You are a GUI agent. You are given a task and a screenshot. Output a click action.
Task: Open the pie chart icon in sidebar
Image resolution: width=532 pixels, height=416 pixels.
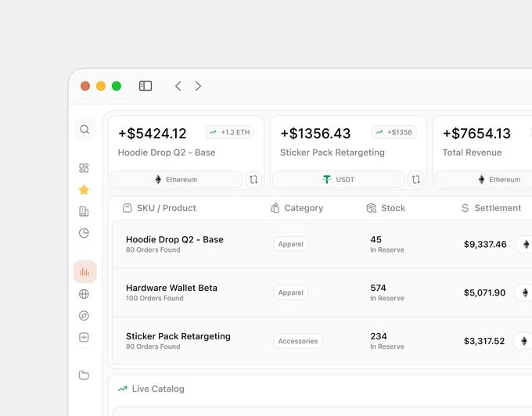coord(84,233)
